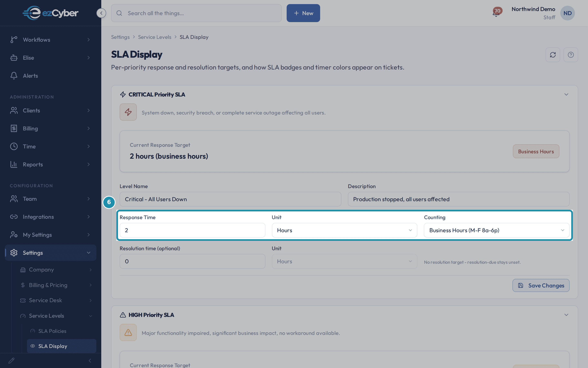Click the search magnifier icon

click(x=119, y=13)
